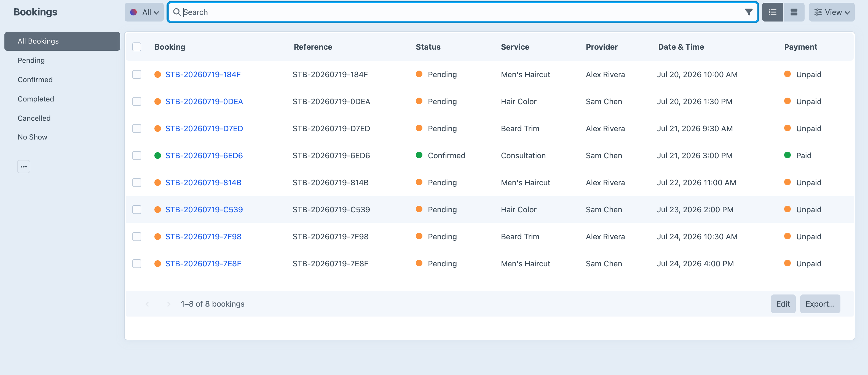Check the STB-20260719-184F row checkbox
Image resolution: width=868 pixels, height=375 pixels.
pos(137,74)
